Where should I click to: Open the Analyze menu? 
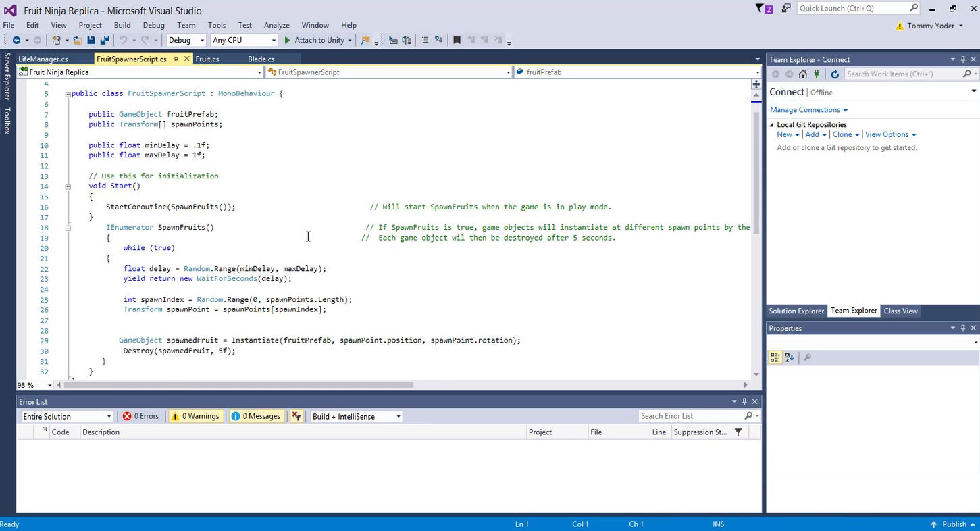pyautogui.click(x=276, y=25)
